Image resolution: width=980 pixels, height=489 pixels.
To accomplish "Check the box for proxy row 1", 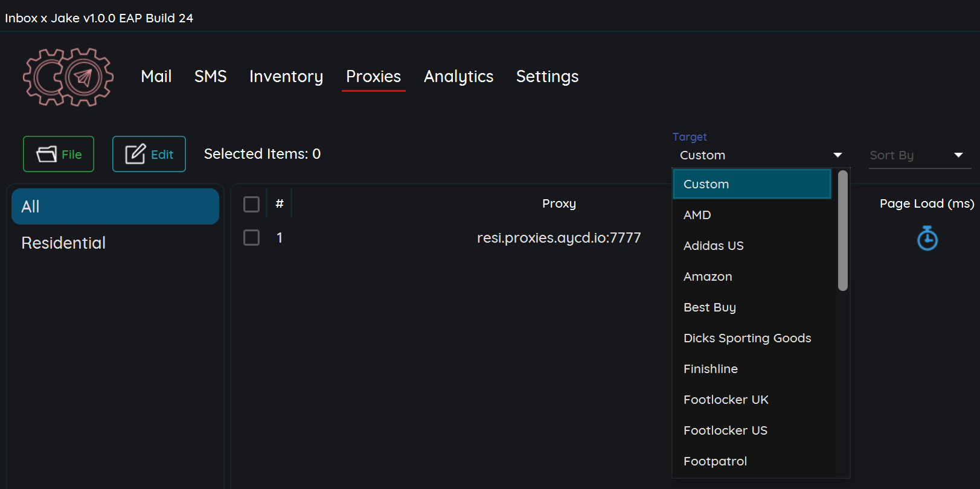I will coord(251,237).
